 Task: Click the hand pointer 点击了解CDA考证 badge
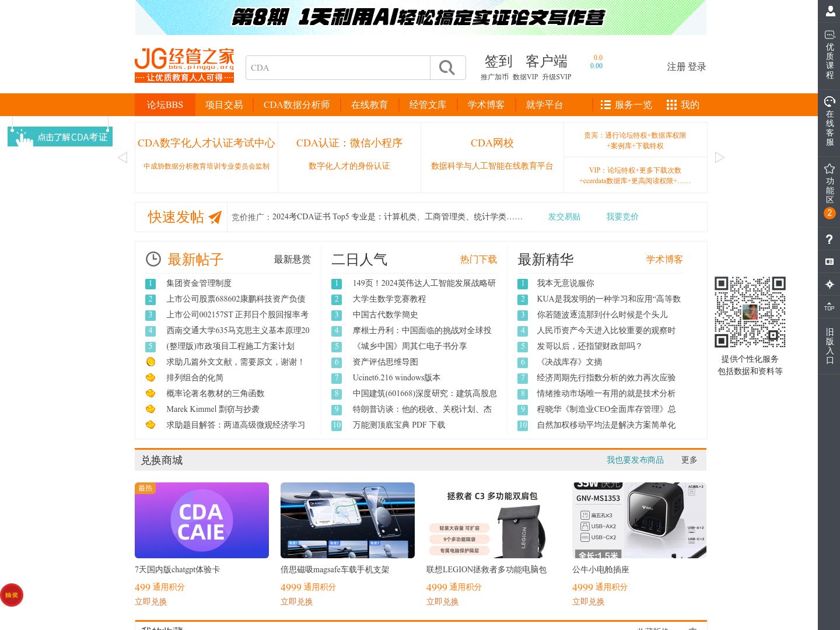pos(60,137)
